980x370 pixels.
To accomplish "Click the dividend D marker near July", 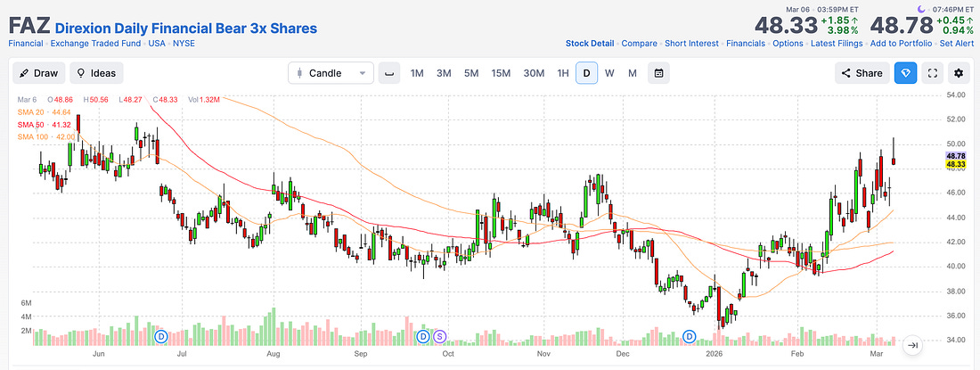I will click(x=161, y=337).
